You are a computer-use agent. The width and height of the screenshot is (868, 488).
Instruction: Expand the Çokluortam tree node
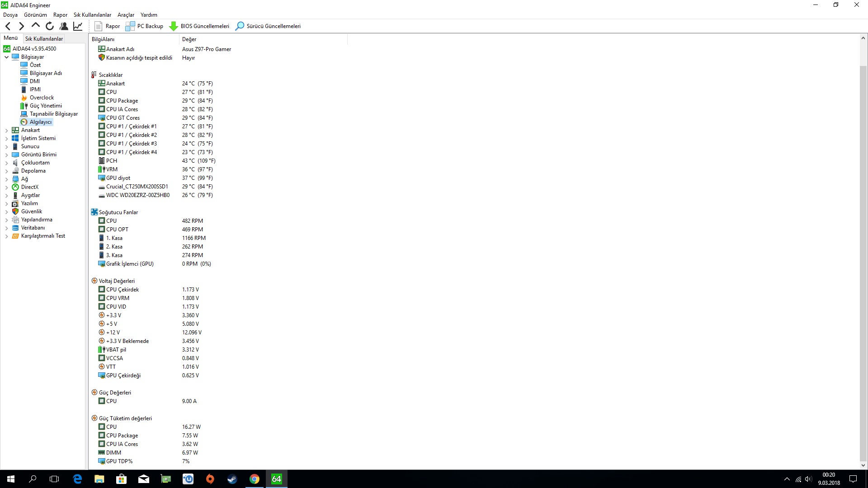pos(7,163)
